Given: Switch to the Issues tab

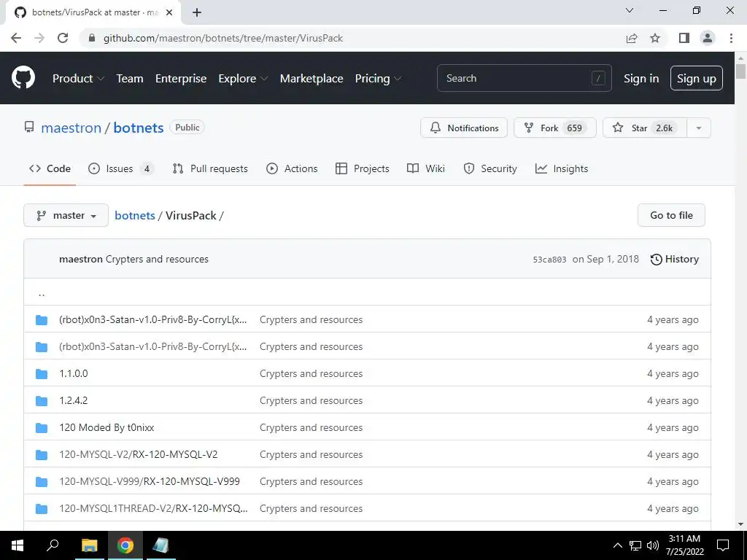Looking at the screenshot, I should [x=121, y=168].
